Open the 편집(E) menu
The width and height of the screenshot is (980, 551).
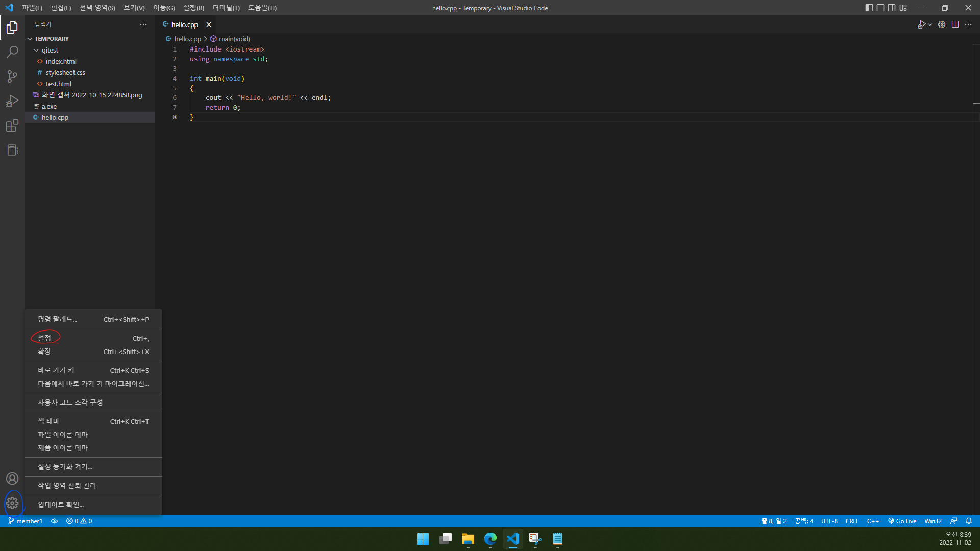click(61, 8)
